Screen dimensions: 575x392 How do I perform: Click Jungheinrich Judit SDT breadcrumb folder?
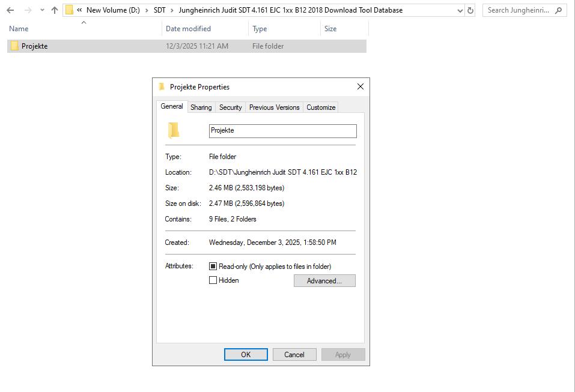290,10
